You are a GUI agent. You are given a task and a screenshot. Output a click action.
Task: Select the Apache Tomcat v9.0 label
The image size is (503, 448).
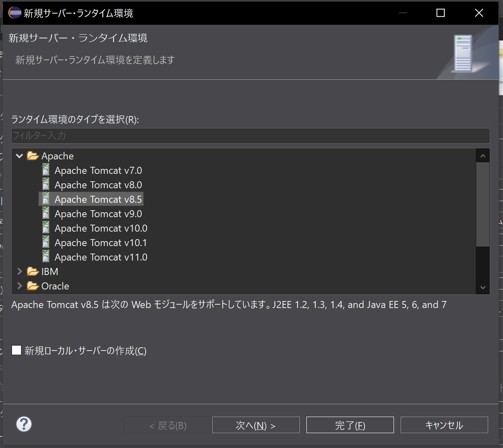98,214
